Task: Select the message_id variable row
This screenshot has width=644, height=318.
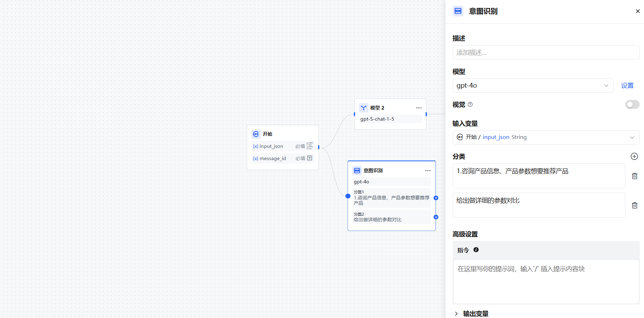Action: pyautogui.click(x=283, y=158)
